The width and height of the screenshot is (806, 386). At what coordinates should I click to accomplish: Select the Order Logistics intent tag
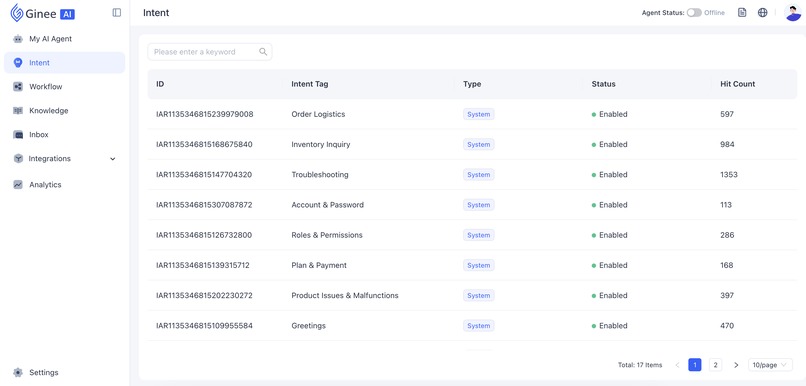(318, 114)
